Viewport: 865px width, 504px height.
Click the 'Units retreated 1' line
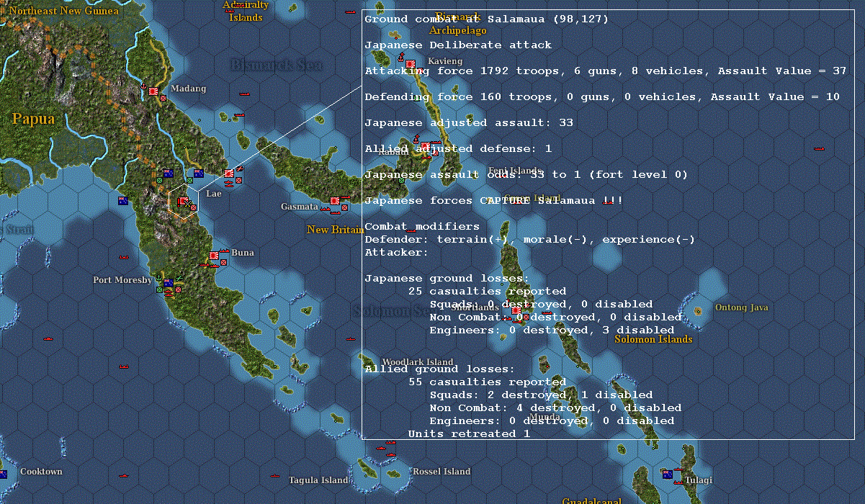[469, 434]
